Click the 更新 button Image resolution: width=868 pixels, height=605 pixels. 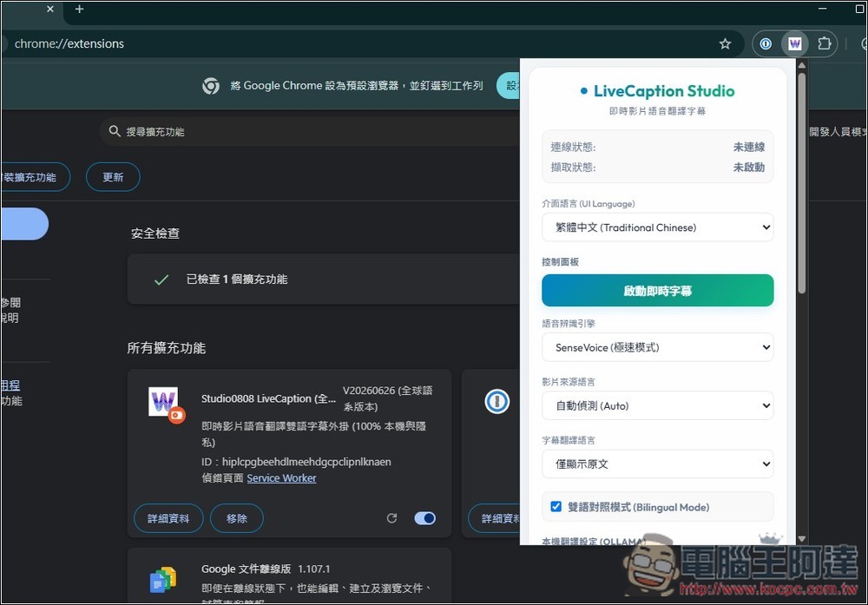[113, 177]
